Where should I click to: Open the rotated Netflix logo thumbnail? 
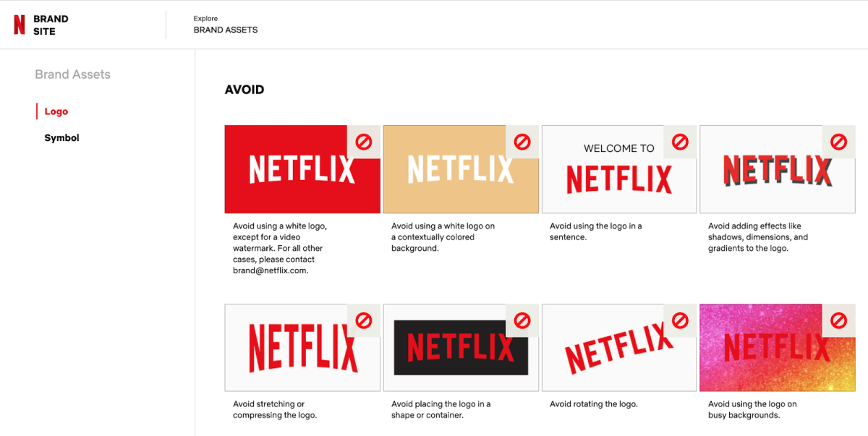click(619, 348)
